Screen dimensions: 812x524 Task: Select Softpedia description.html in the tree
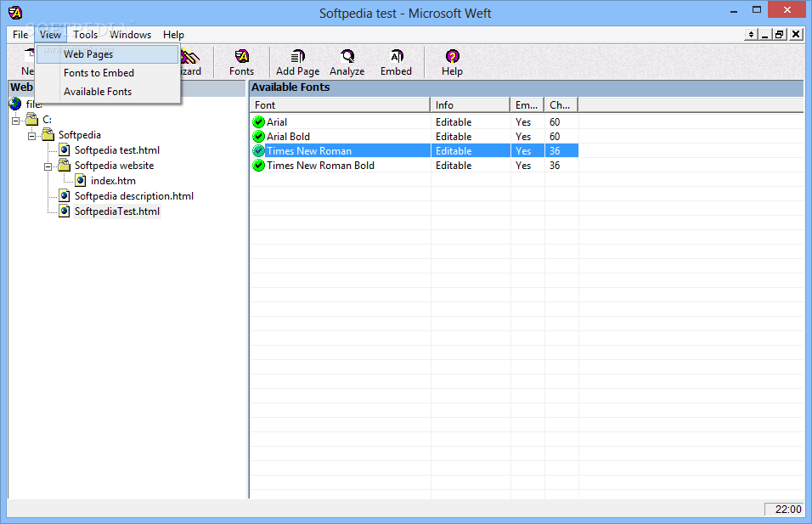point(134,196)
